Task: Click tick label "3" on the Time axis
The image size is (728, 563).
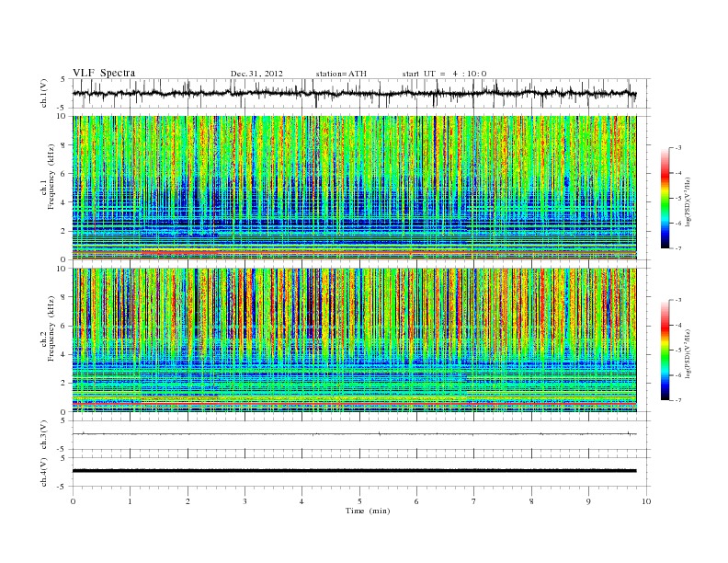Action: pyautogui.click(x=245, y=501)
